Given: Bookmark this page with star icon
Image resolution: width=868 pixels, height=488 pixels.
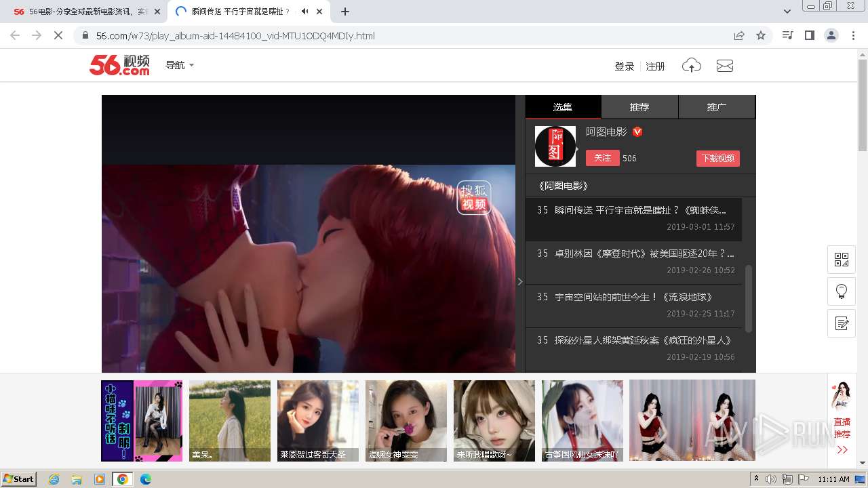Looking at the screenshot, I should click(761, 35).
